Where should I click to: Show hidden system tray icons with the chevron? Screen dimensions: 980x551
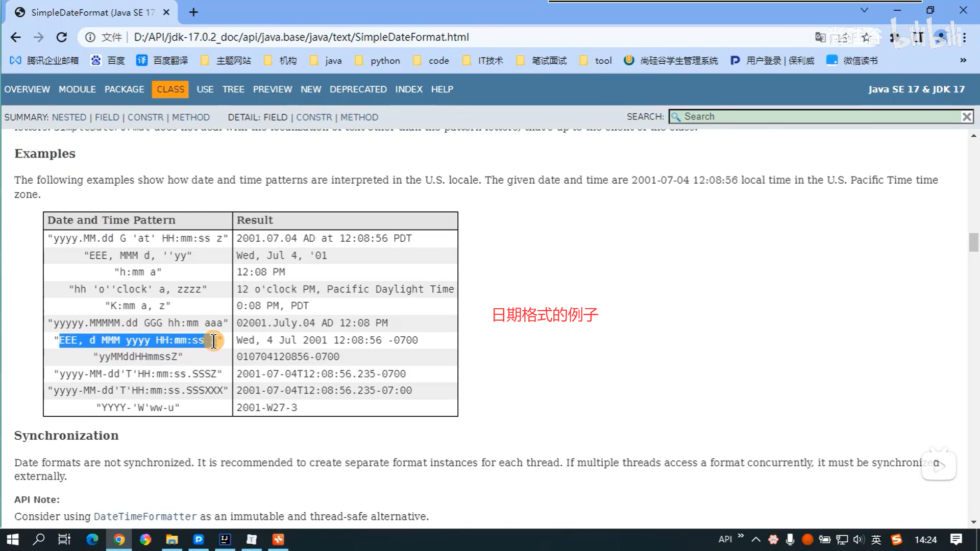coord(756,539)
